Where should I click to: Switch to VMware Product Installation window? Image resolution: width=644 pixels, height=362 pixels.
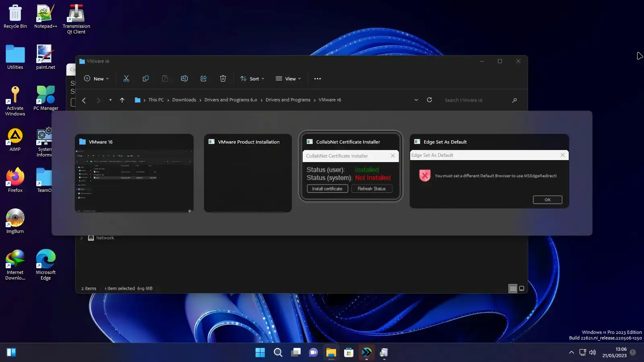pos(248,173)
